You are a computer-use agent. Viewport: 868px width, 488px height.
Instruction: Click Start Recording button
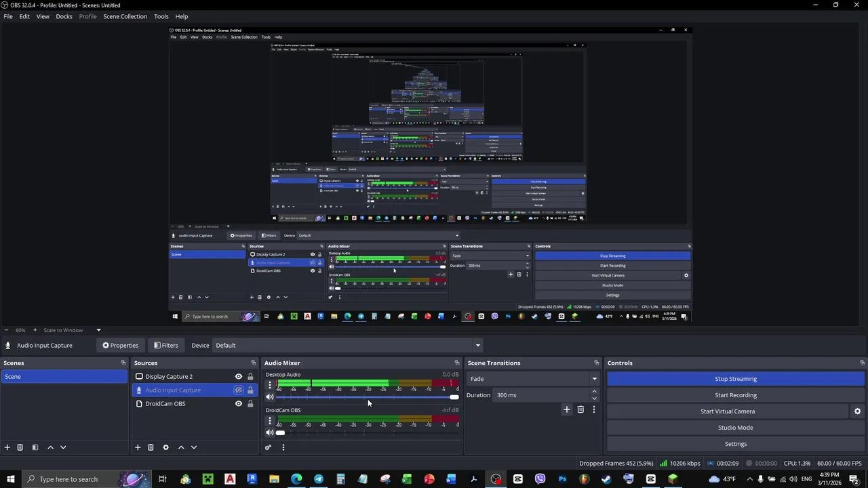[x=736, y=395]
